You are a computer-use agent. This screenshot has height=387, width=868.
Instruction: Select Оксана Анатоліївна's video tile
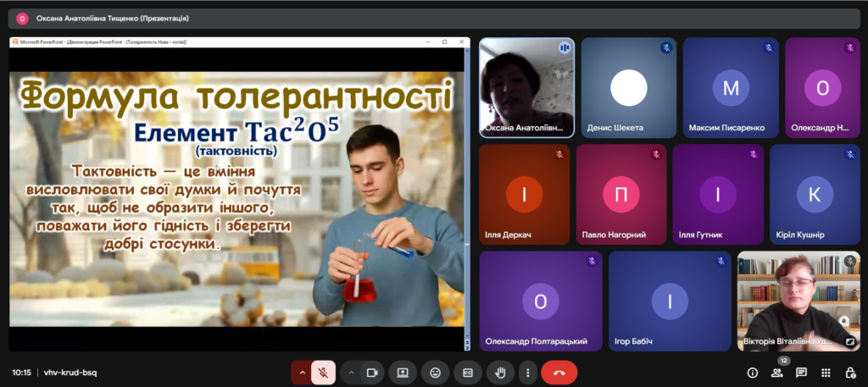coord(526,87)
